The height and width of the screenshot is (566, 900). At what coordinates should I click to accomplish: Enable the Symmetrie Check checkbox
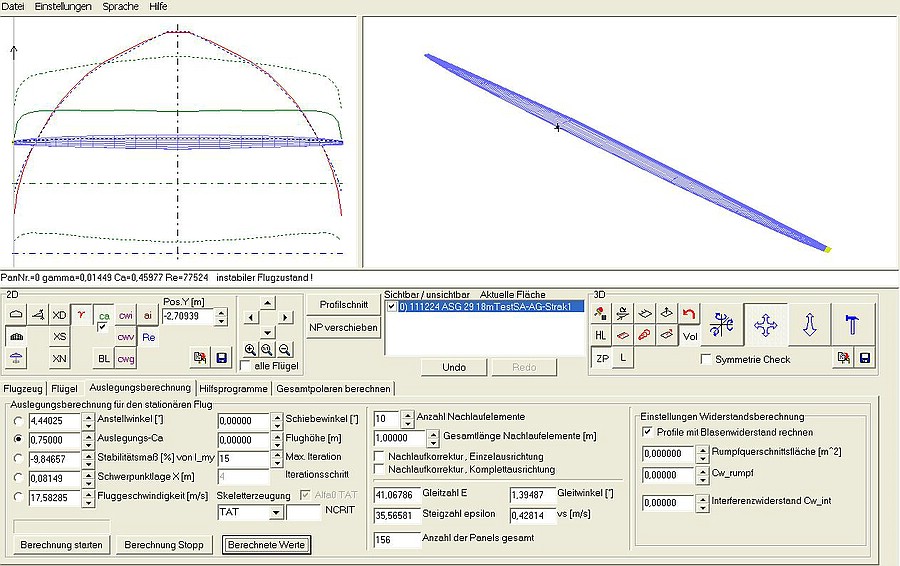pyautogui.click(x=707, y=359)
